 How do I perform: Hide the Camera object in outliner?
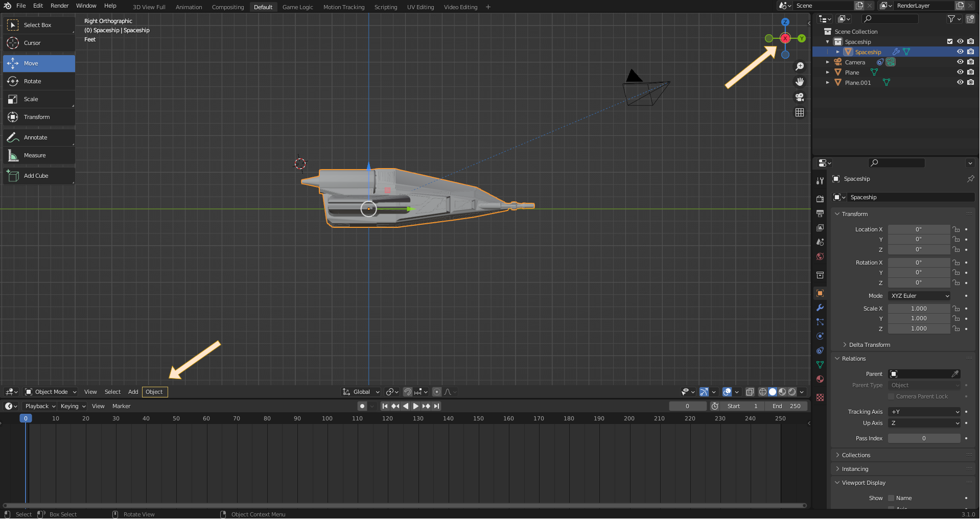click(x=960, y=62)
